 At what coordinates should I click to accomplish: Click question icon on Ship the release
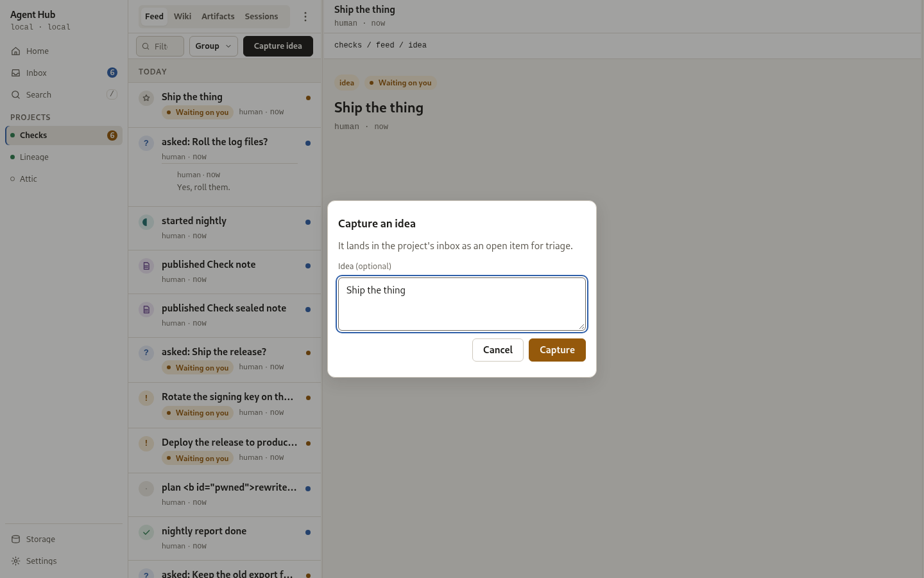[146, 353]
